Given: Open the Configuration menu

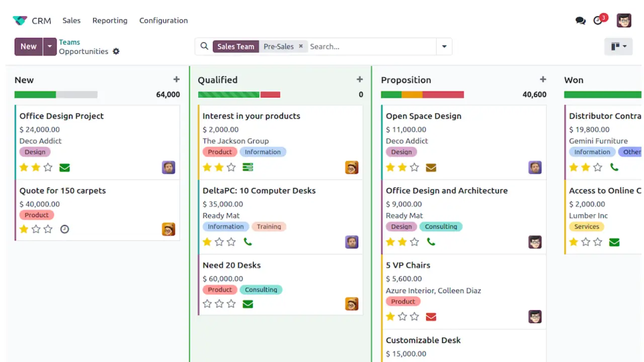Looking at the screenshot, I should (164, 21).
